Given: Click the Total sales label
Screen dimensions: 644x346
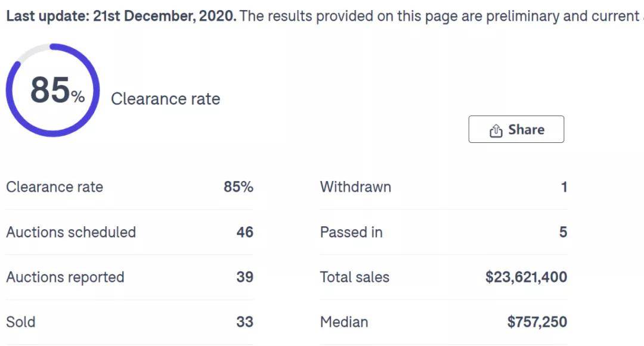Looking at the screenshot, I should [354, 278].
